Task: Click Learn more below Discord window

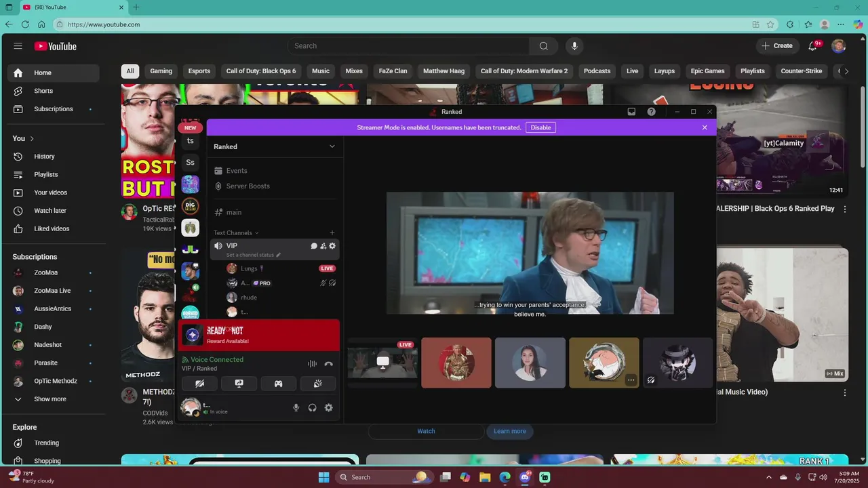Action: click(x=510, y=431)
